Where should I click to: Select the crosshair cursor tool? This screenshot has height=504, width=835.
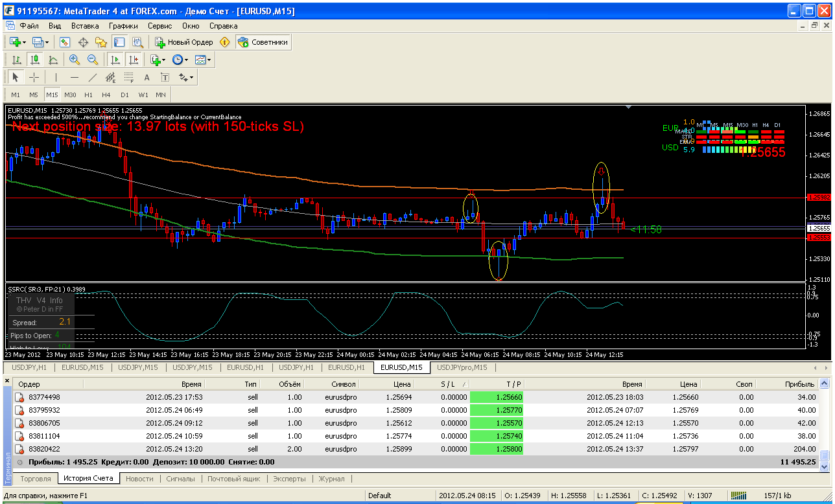click(34, 77)
